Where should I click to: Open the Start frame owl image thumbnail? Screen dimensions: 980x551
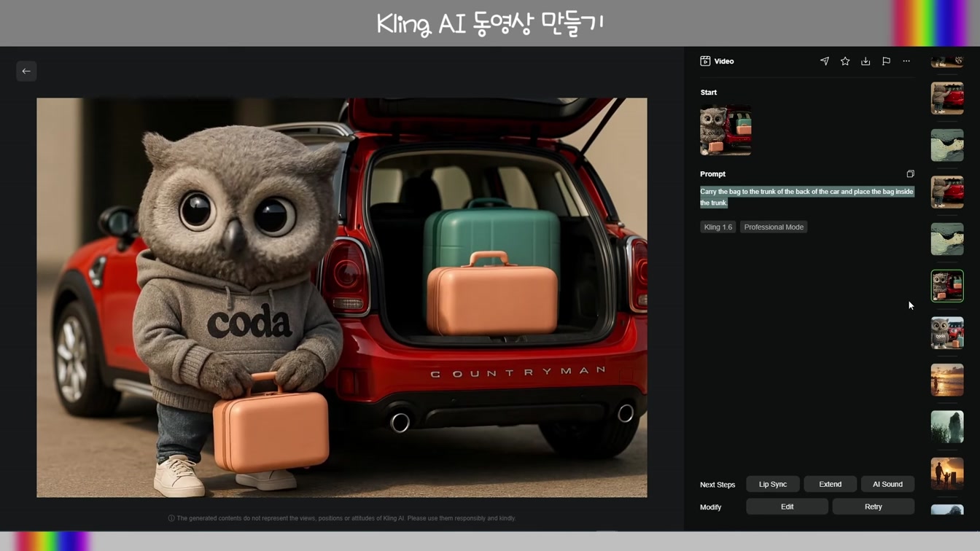[726, 130]
